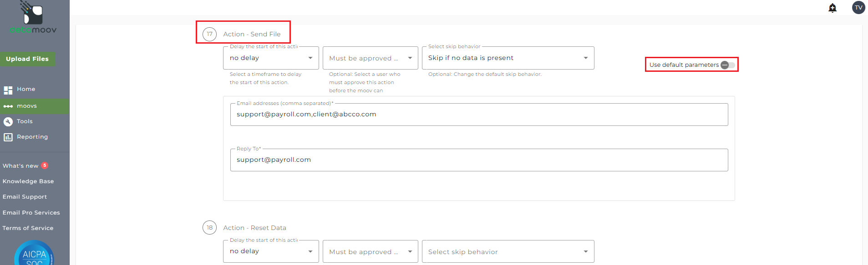Click the moovs three-dot icon

(8, 106)
